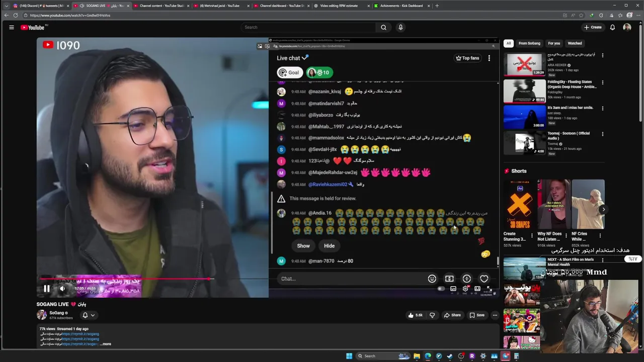Open Windows Start menu
The height and width of the screenshot is (362, 644).
coord(349,356)
